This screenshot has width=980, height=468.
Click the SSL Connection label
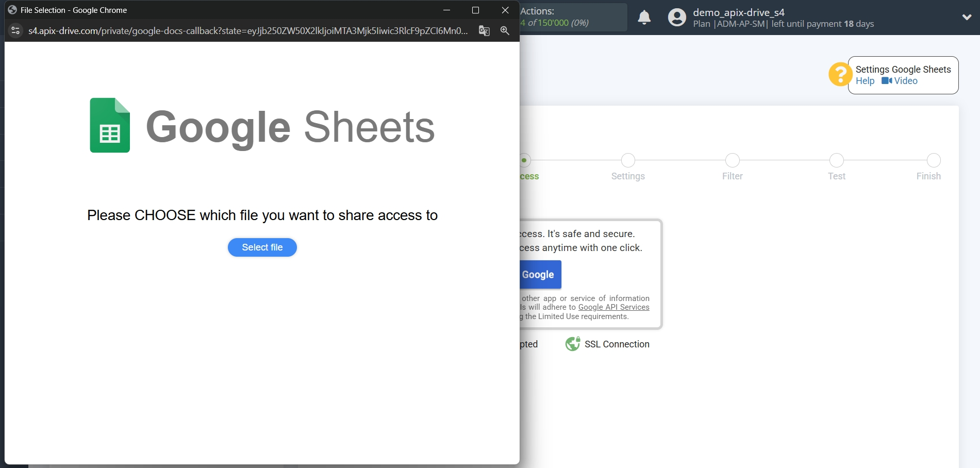(617, 344)
